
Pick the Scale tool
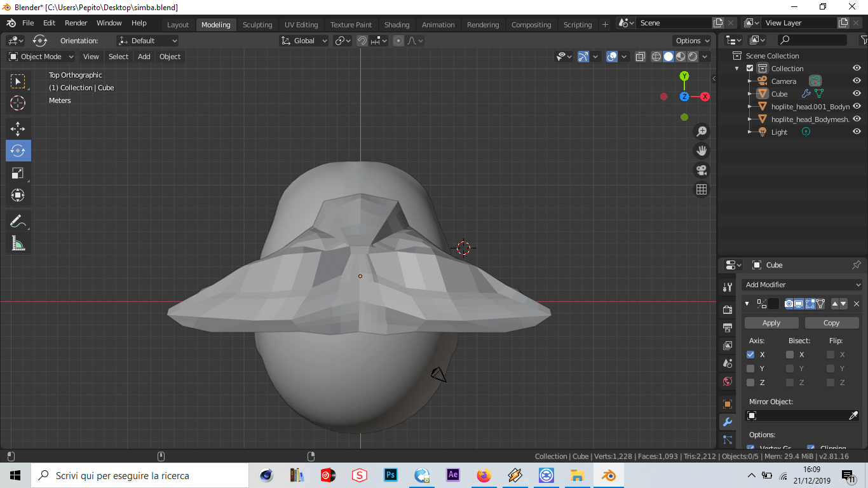(18, 173)
